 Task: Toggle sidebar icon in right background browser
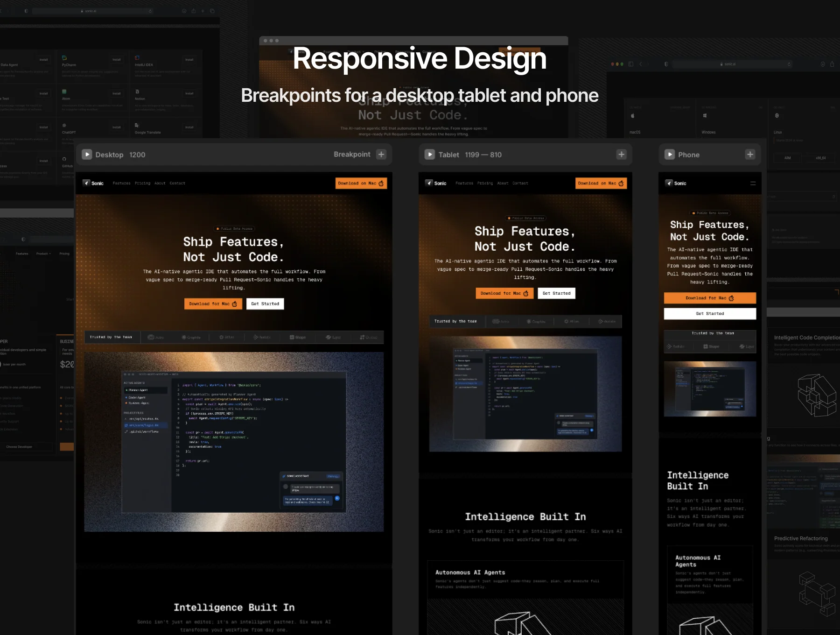point(630,64)
